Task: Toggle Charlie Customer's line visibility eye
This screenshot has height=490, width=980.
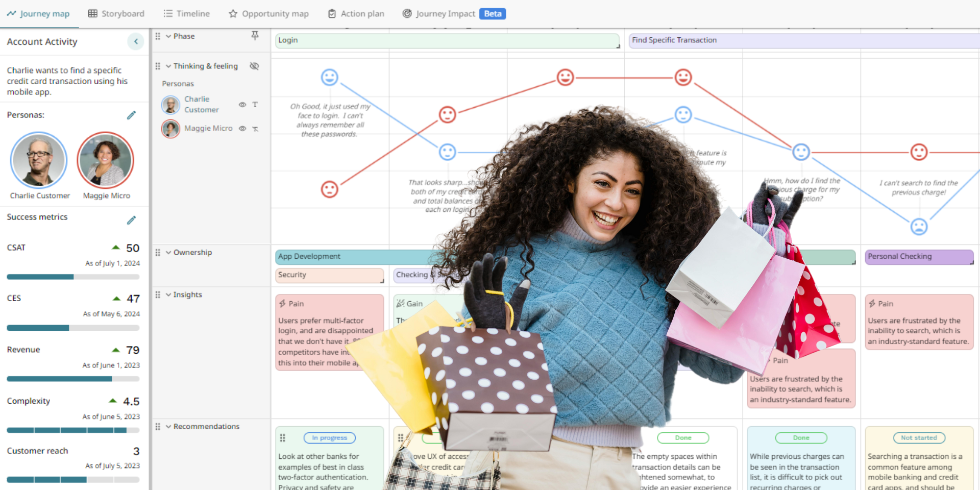Action: pos(242,105)
